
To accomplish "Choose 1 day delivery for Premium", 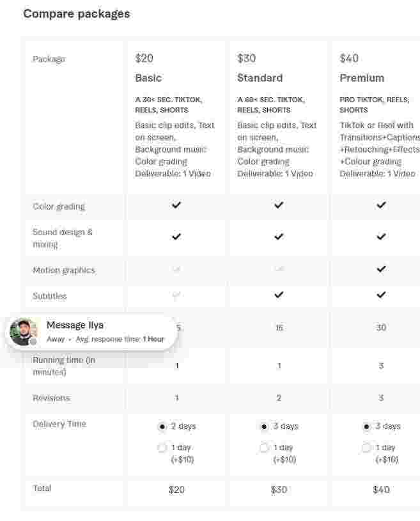I will pos(367,447).
